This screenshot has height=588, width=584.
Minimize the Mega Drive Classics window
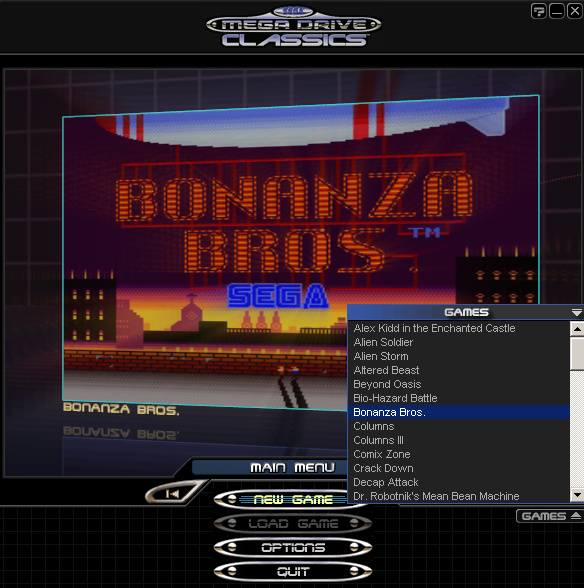pyautogui.click(x=557, y=11)
